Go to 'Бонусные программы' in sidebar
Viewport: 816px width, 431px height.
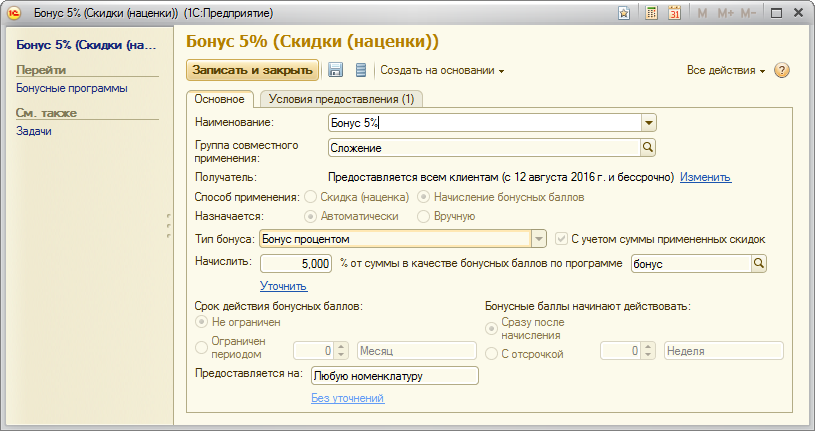[72, 88]
